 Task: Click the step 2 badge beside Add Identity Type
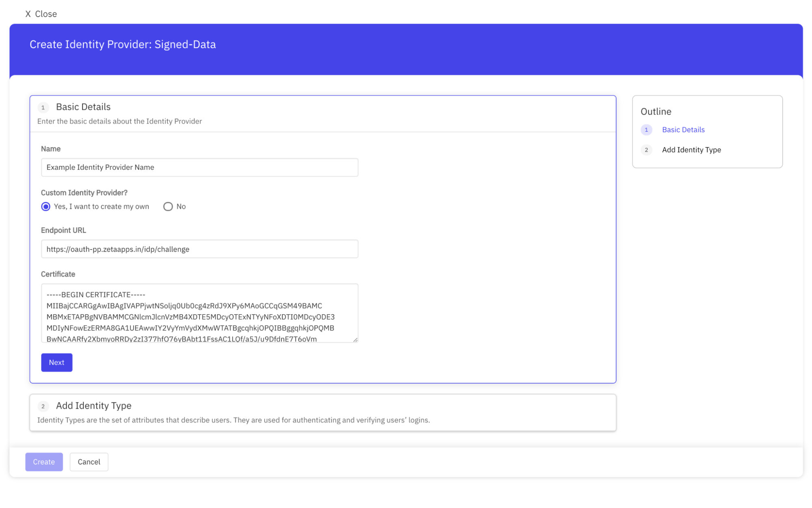point(43,406)
